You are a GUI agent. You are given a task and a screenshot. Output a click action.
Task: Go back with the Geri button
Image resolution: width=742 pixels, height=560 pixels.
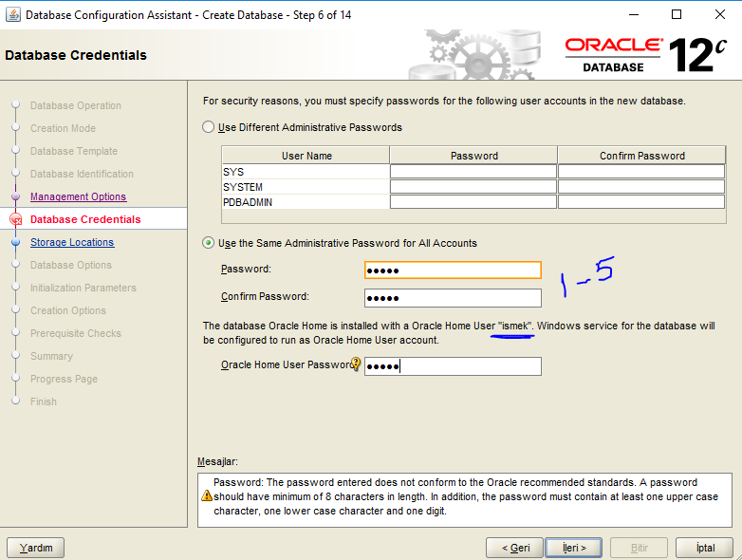point(515,548)
